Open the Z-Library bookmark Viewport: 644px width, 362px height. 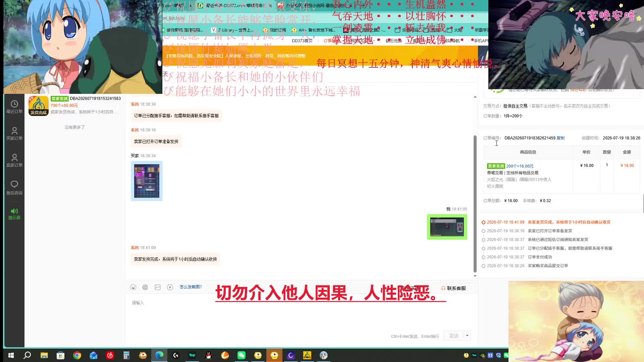click(232, 30)
